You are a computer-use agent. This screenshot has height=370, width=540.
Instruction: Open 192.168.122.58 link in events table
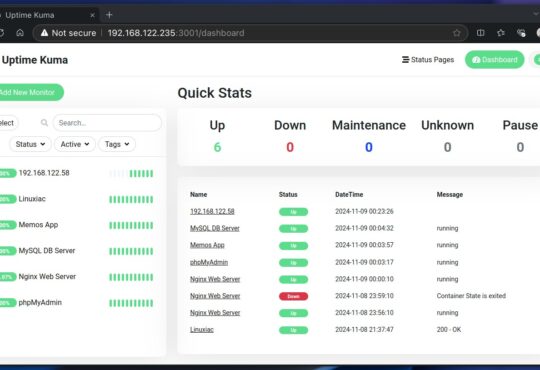pyautogui.click(x=212, y=211)
